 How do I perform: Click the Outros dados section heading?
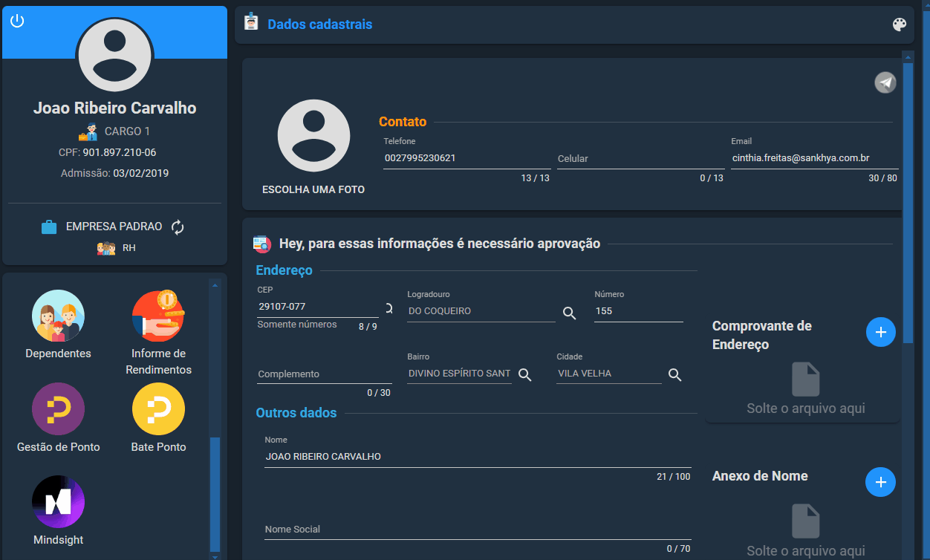(296, 413)
